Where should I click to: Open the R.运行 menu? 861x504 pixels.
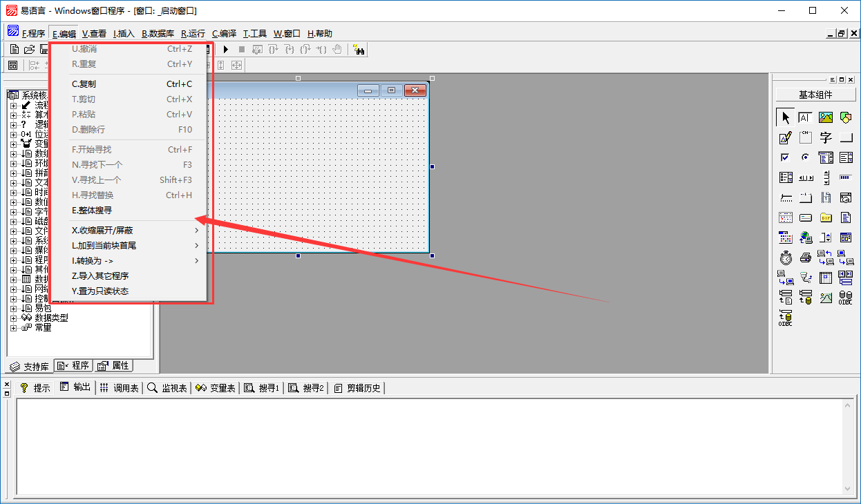click(193, 33)
